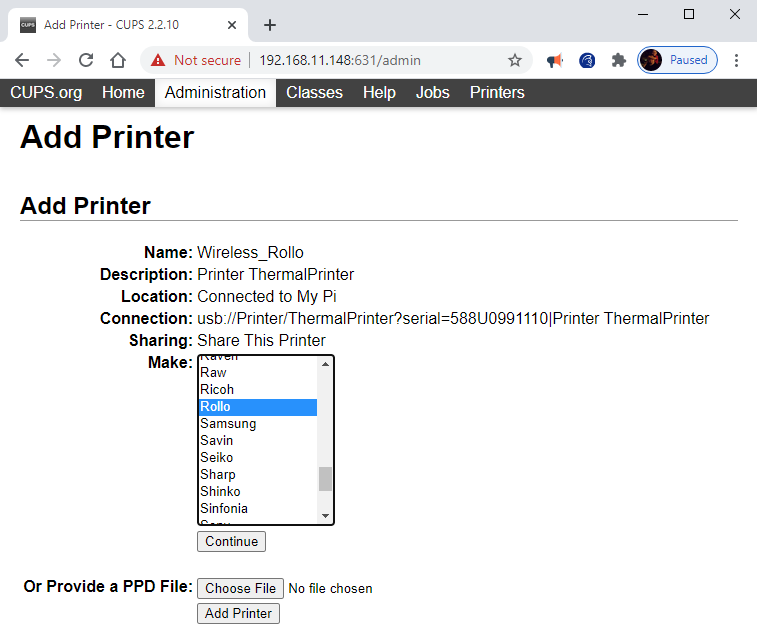Click the Not secure warning icon
This screenshot has height=640, width=757.
158,60
